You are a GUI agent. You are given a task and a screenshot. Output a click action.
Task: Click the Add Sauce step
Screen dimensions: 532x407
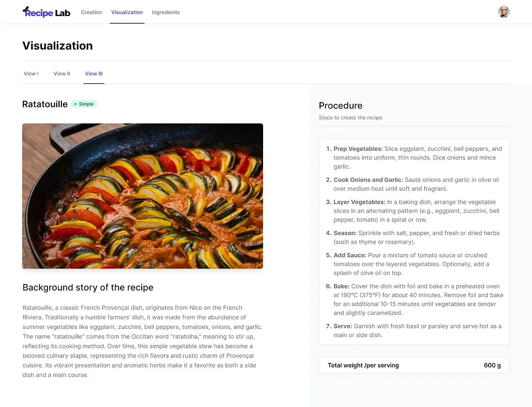(x=350, y=256)
